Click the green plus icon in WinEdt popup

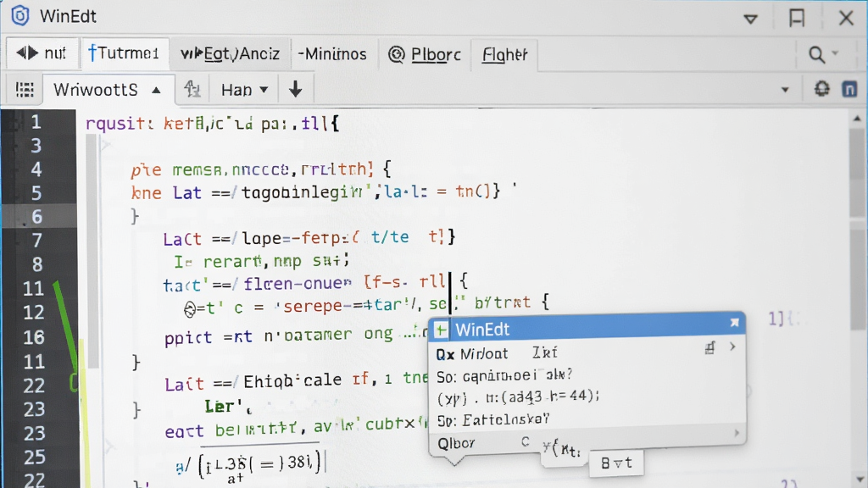441,330
